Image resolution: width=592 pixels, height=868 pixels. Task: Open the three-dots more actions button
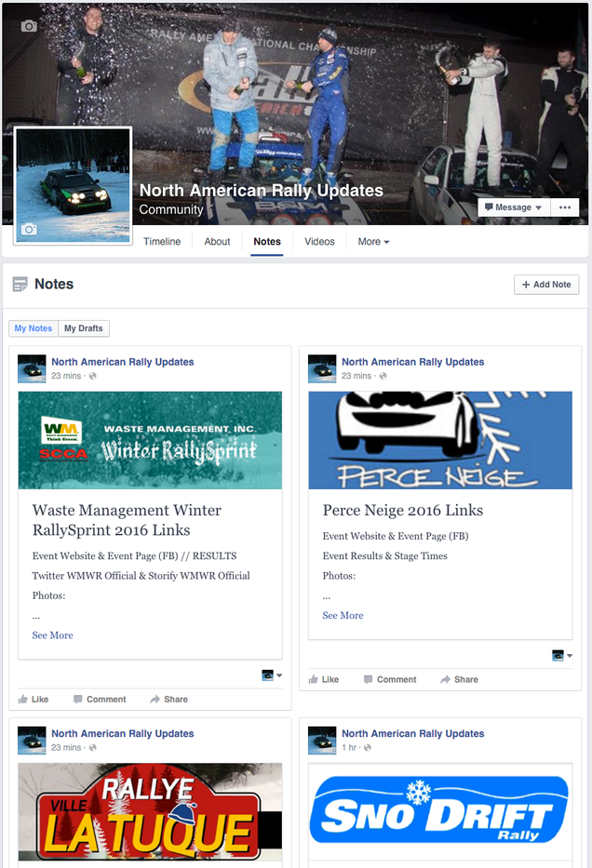565,207
